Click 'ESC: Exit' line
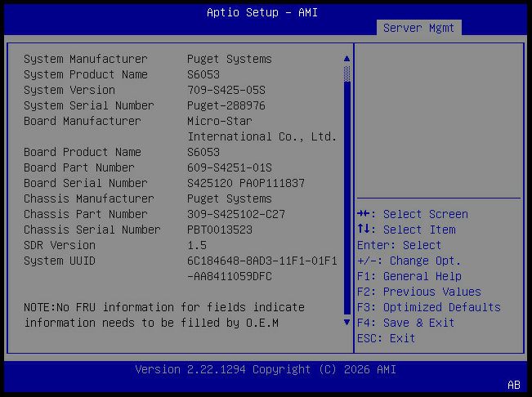 [x=386, y=338]
